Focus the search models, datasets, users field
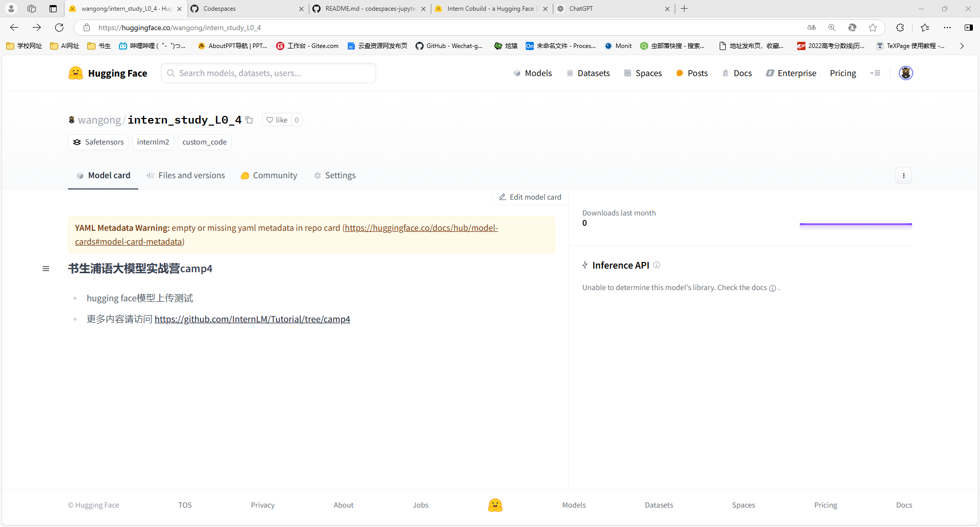This screenshot has width=980, height=527. point(268,73)
